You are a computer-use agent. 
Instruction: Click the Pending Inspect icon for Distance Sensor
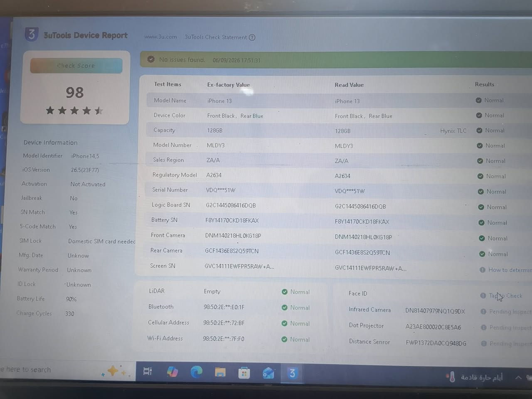coord(484,343)
